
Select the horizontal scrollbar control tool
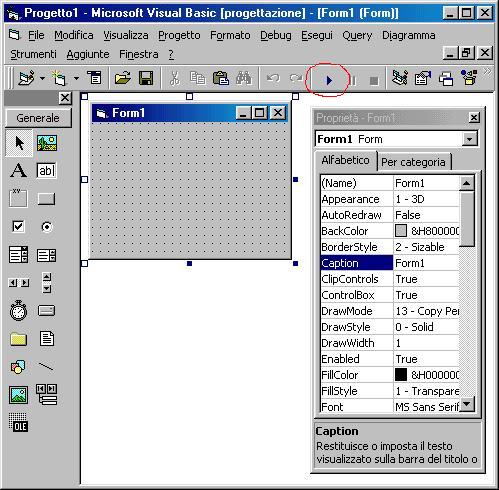18,283
